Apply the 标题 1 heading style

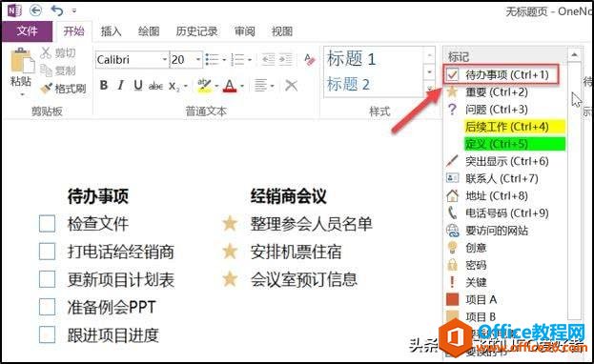pyautogui.click(x=351, y=59)
